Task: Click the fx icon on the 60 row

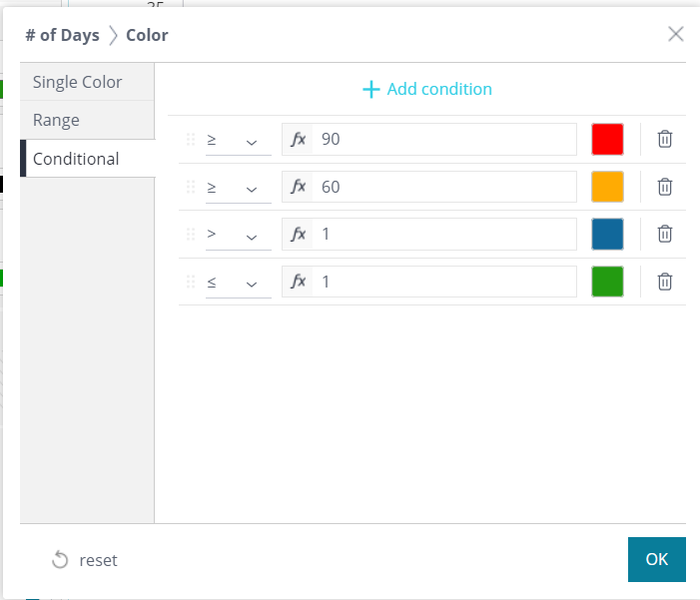Action: 298,187
